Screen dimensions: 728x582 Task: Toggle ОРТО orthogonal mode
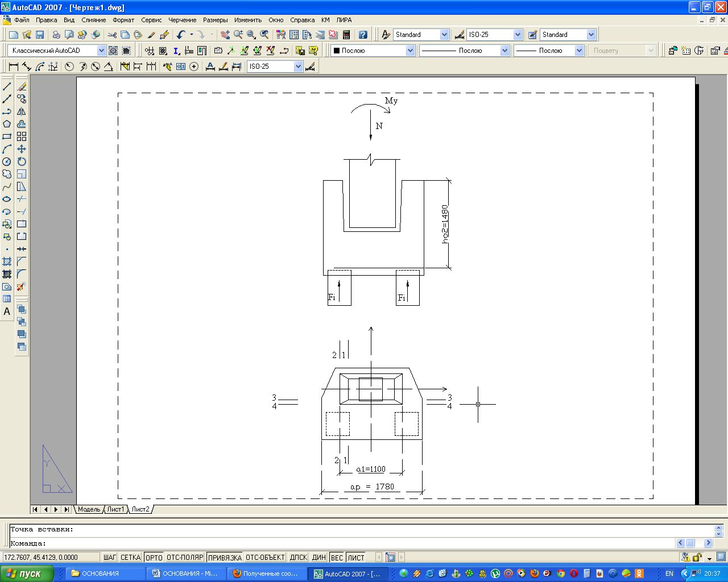point(154,558)
